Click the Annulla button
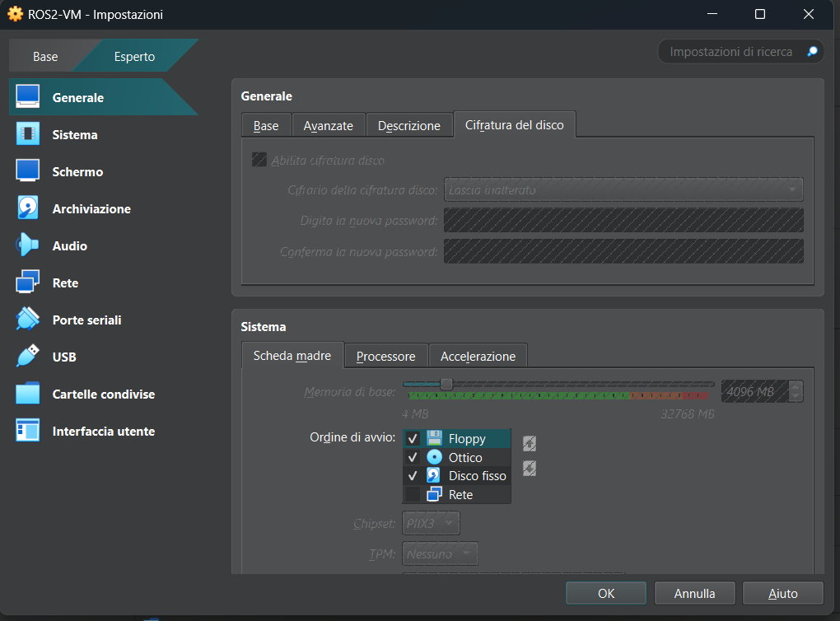 point(695,593)
